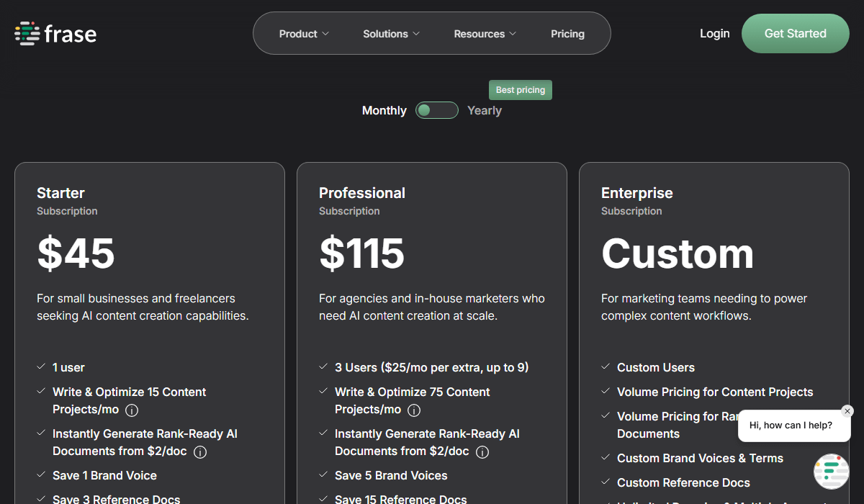Click checkmark beside 'Custom Reference Docs'
Image resolution: width=864 pixels, height=504 pixels.
coord(606,482)
